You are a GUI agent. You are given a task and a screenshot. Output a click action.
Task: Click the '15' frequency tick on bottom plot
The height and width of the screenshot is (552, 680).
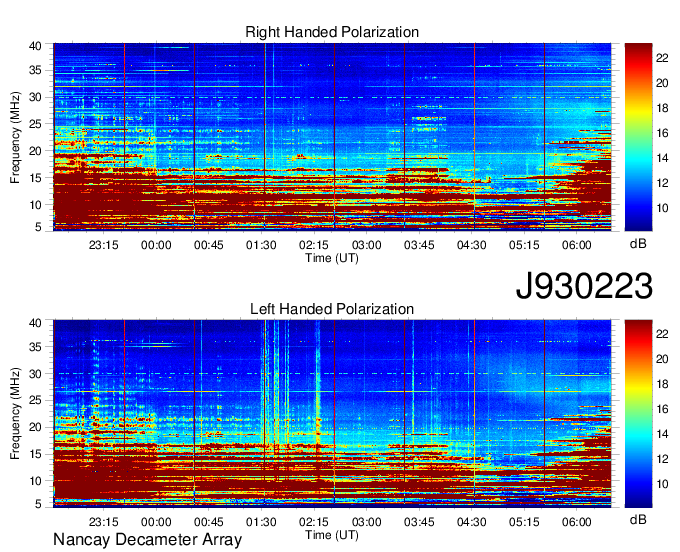[35, 454]
